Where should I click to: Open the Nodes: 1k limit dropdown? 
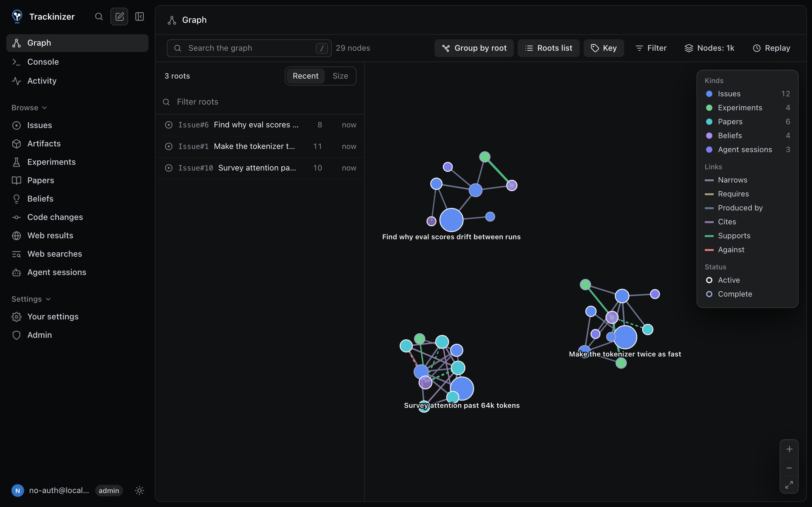pos(709,48)
